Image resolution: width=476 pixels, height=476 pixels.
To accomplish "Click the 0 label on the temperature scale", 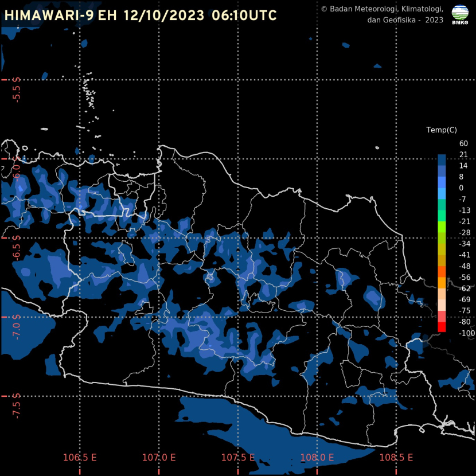I will (x=462, y=188).
